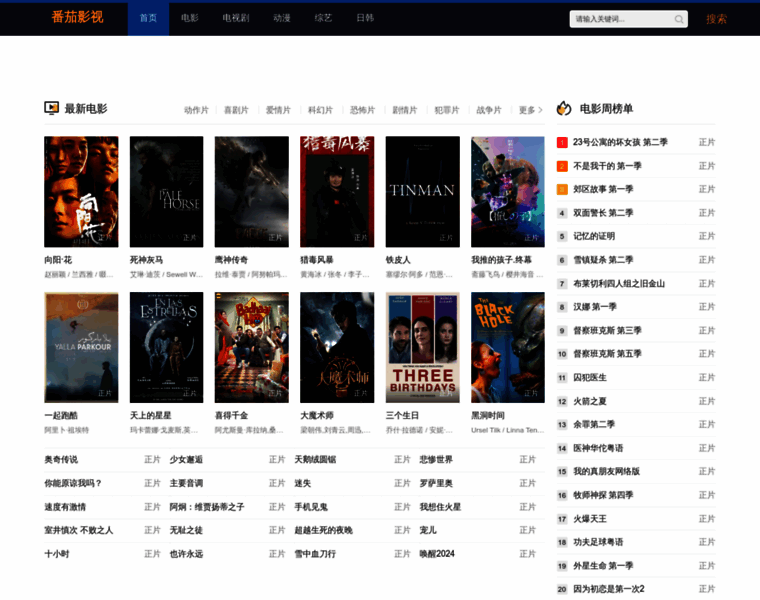
Task: Open 阿炯：维贾扬蒂之子 list entry
Action: tap(207, 507)
